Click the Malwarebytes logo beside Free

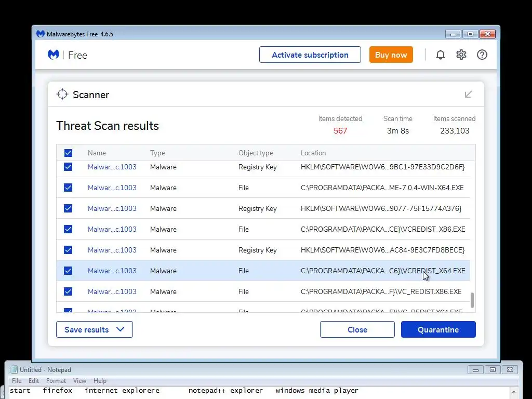click(x=54, y=55)
